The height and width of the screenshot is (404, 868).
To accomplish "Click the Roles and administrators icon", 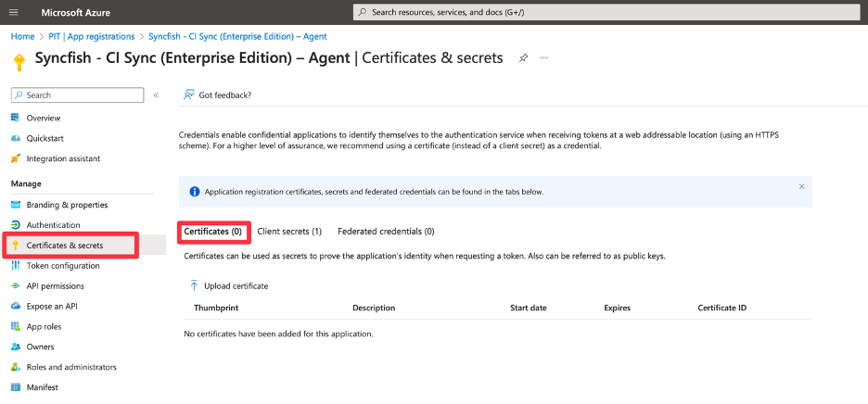I will click(16, 367).
